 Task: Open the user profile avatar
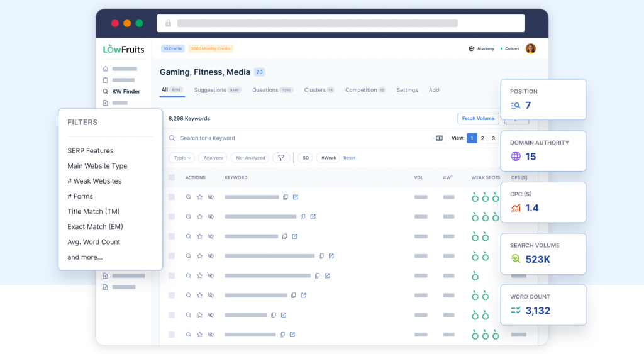531,48
